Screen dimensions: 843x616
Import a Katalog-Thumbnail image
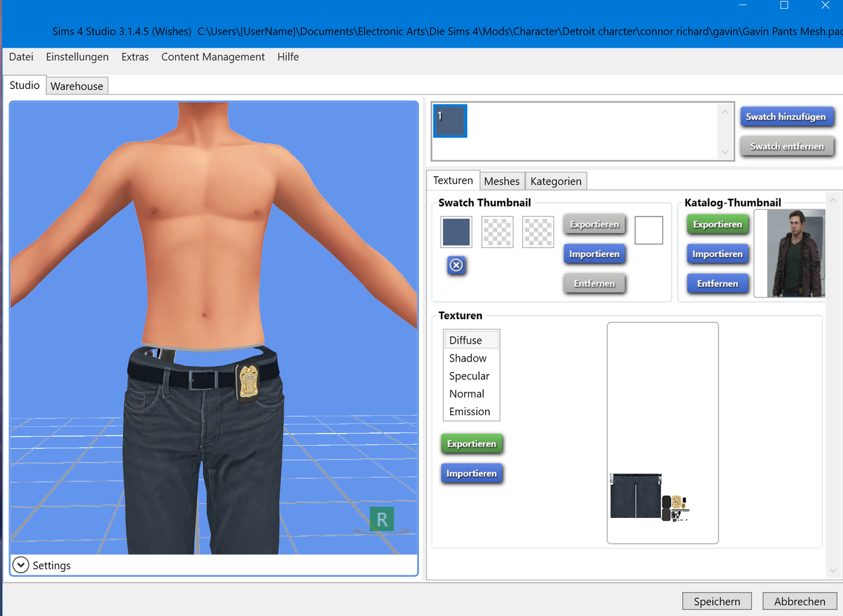717,254
